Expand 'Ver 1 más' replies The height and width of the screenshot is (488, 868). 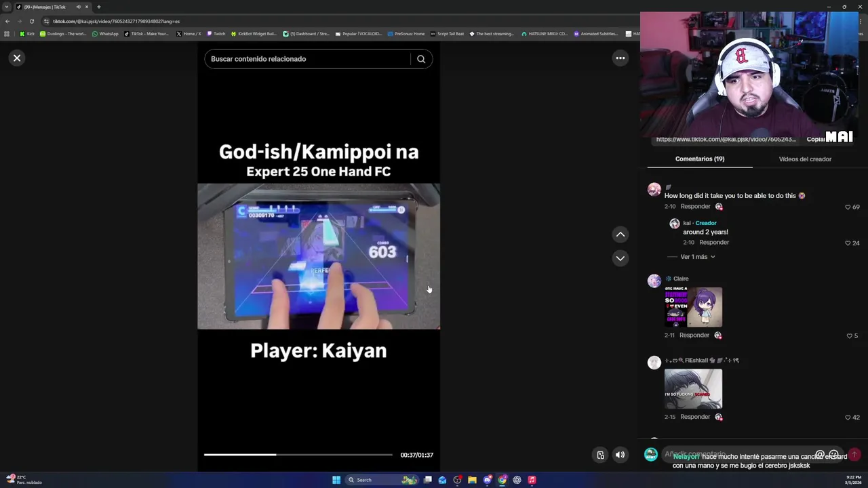pos(698,257)
